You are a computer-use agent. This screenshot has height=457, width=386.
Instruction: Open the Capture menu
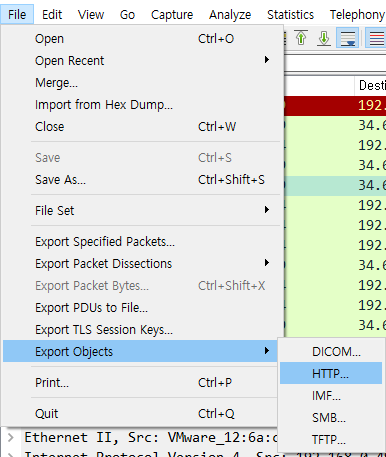click(172, 15)
